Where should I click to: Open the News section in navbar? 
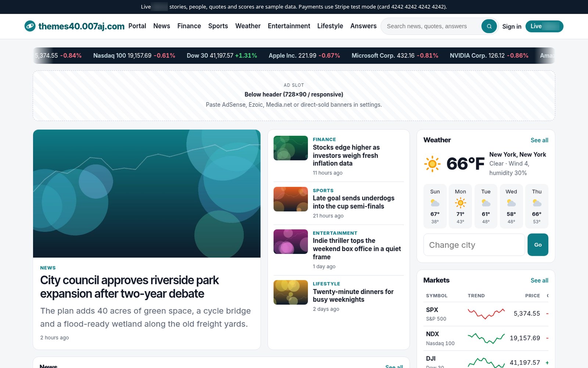162,26
